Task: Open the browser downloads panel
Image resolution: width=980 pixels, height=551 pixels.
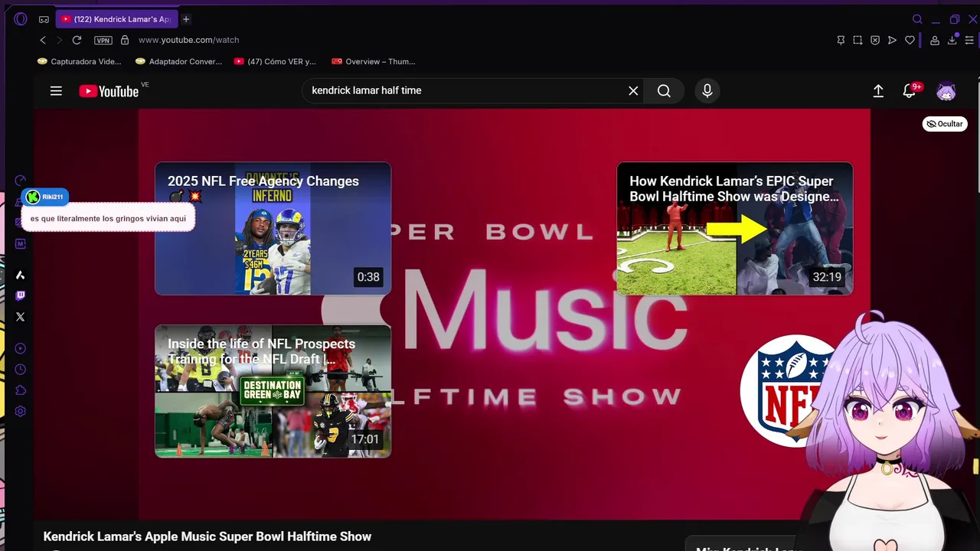Action: click(952, 40)
